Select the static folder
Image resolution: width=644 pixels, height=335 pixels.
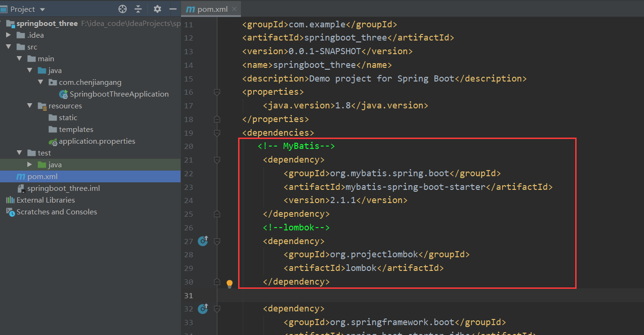(68, 118)
